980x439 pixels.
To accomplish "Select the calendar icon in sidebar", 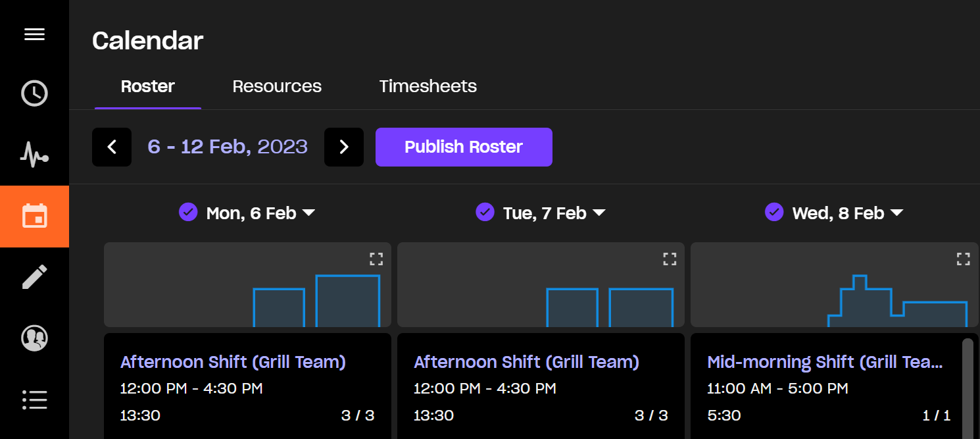I will pyautogui.click(x=34, y=217).
